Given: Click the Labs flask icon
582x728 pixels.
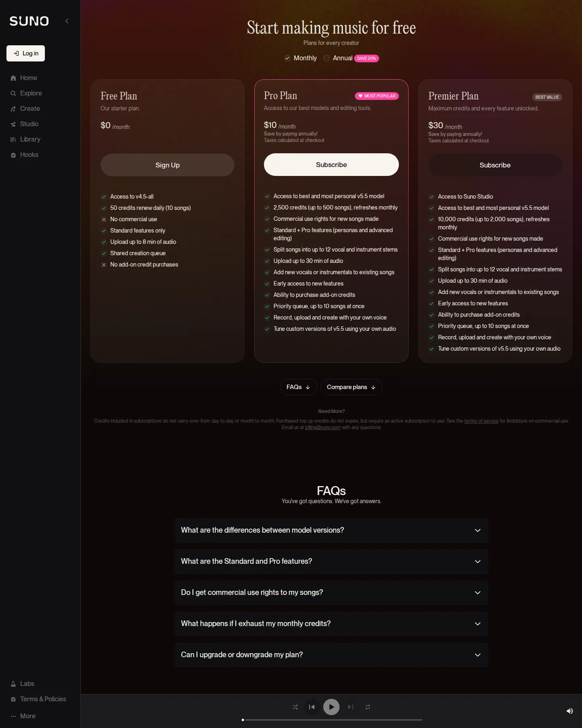Looking at the screenshot, I should tap(13, 684).
